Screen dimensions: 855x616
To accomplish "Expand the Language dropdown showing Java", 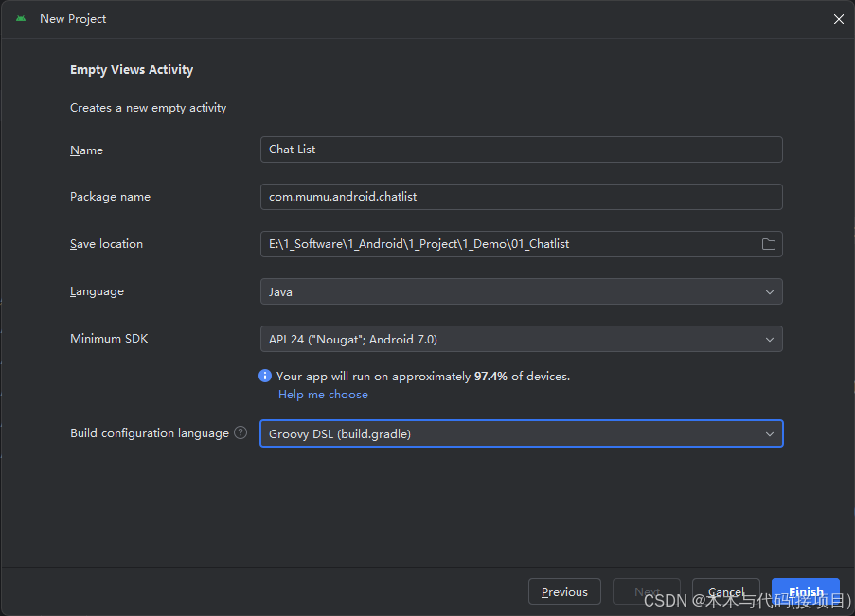I will [x=521, y=291].
